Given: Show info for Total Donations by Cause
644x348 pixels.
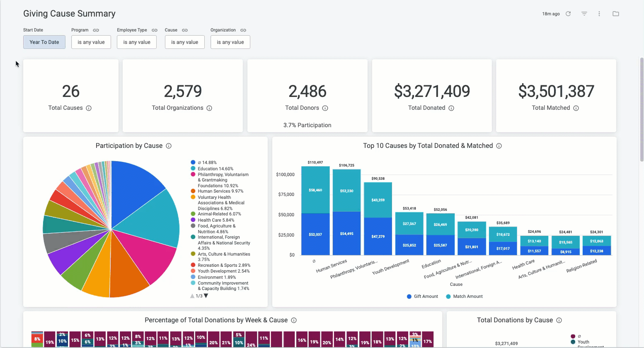Looking at the screenshot, I should 559,320.
